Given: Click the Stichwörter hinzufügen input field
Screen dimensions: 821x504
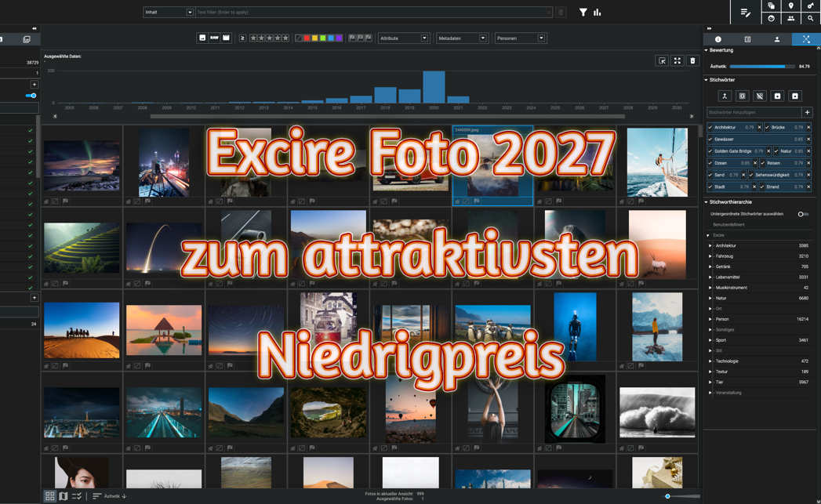Looking at the screenshot, I should [x=754, y=112].
